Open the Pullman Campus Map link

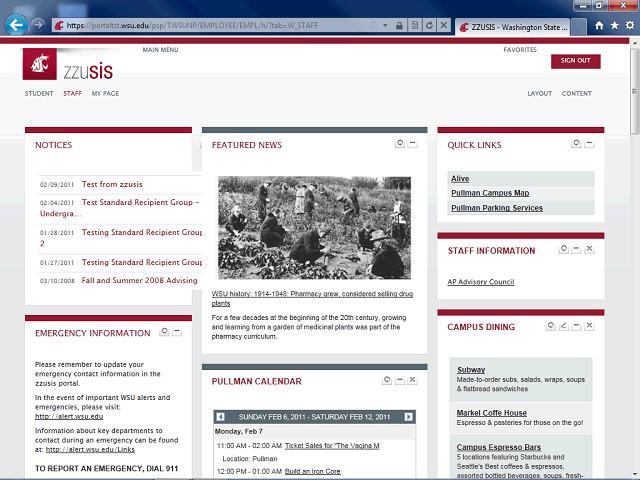[x=490, y=193]
